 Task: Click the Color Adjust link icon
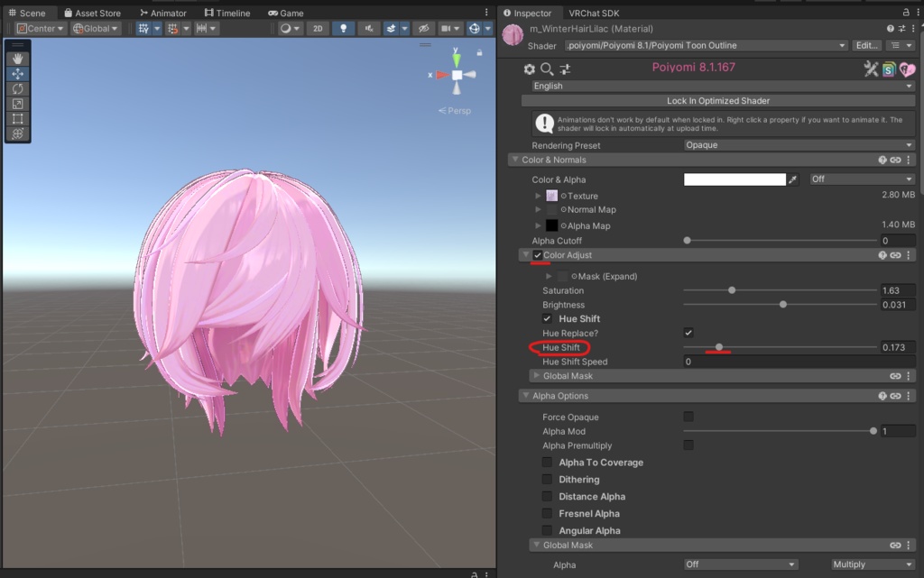coord(895,255)
